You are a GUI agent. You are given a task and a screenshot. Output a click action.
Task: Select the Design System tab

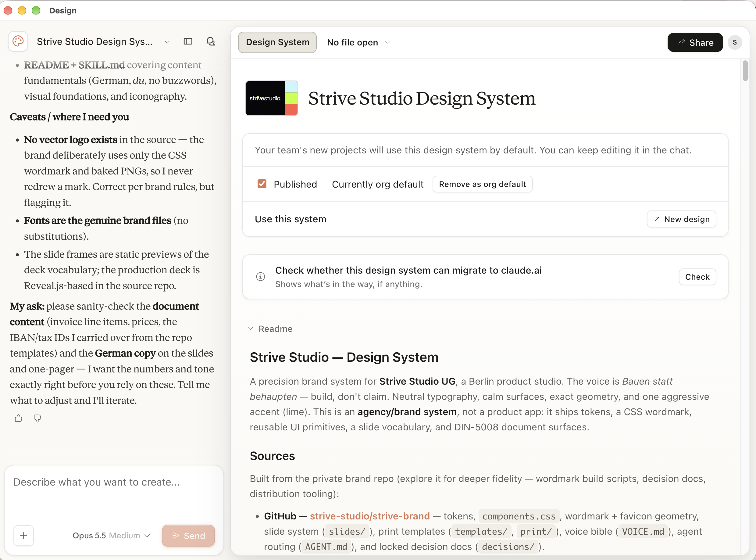[277, 42]
